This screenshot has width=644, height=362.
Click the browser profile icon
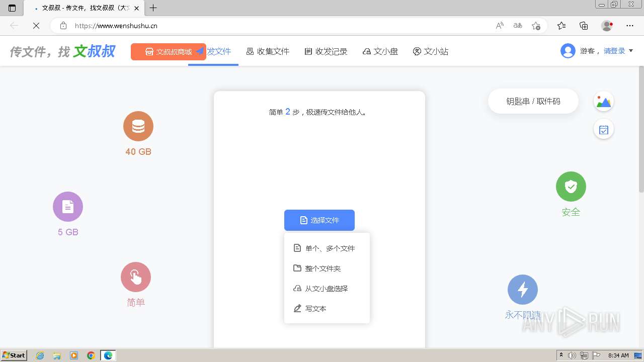click(x=607, y=26)
